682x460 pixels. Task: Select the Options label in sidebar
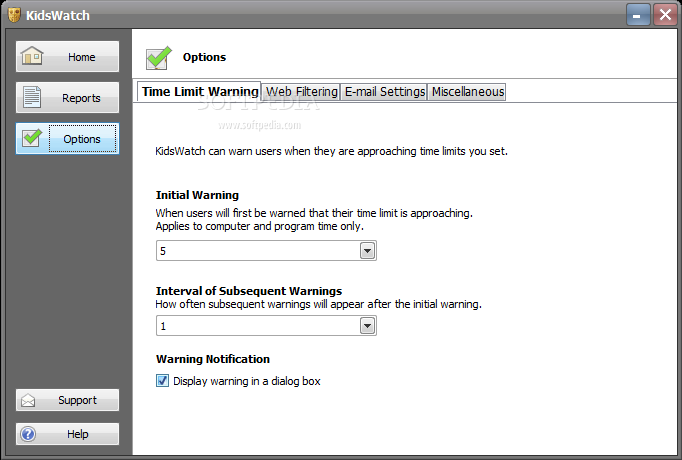coord(82,139)
